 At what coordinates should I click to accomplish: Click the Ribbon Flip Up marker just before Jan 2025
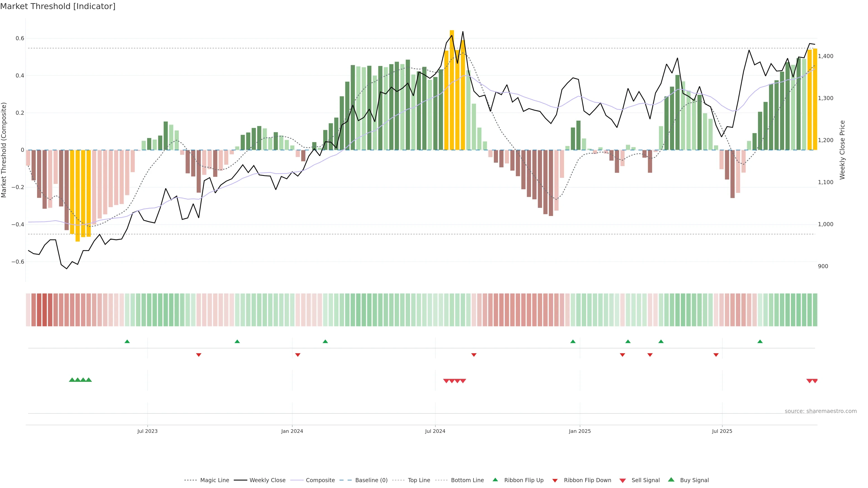[573, 342]
